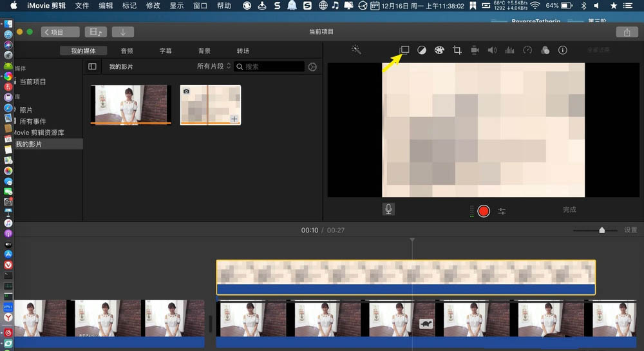Open the color balance icon
This screenshot has height=351, width=644.
422,50
